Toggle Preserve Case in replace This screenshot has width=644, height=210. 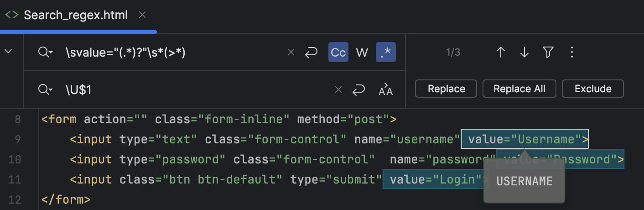coord(386,90)
